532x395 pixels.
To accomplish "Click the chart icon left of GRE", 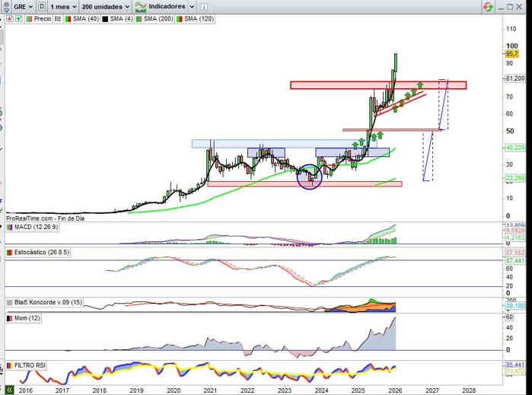I will [x=6, y=5].
